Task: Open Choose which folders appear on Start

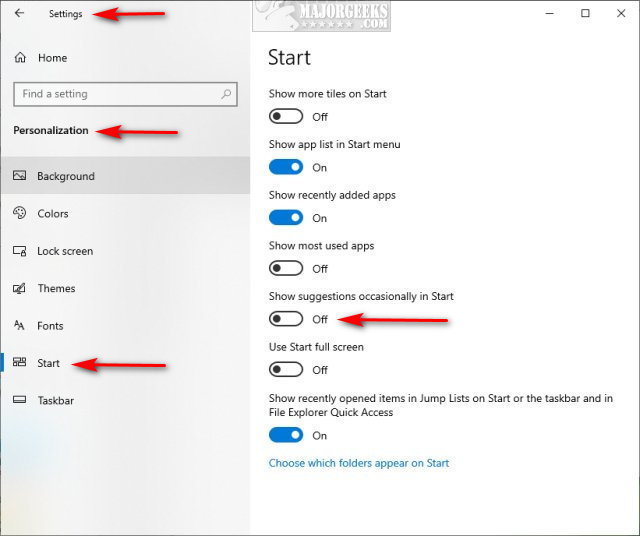Action: point(359,463)
